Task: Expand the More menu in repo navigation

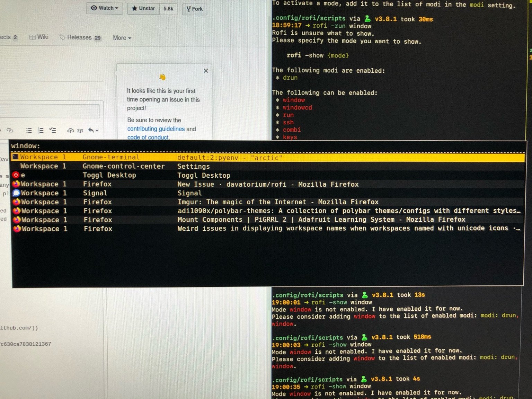Action: [122, 38]
